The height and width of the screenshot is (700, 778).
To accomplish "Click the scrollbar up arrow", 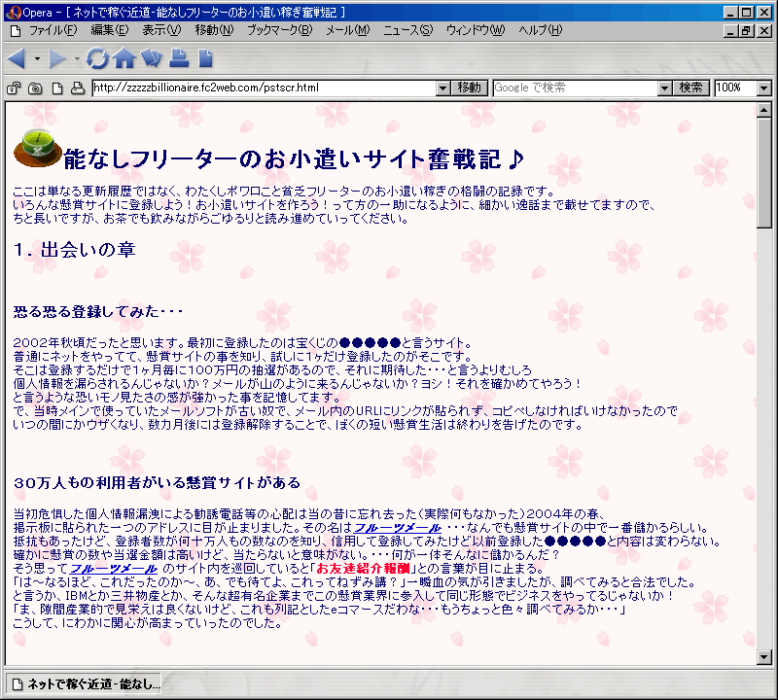I will [x=764, y=111].
